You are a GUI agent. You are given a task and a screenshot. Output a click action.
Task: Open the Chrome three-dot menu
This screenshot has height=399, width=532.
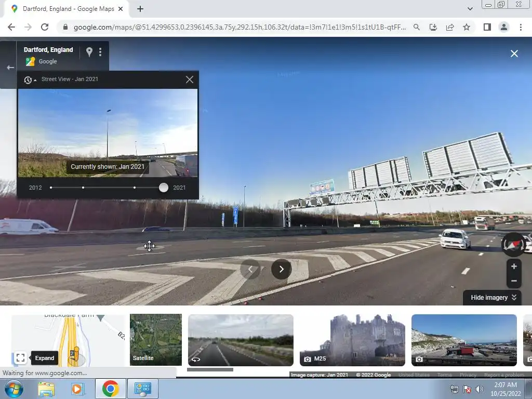pyautogui.click(x=521, y=27)
